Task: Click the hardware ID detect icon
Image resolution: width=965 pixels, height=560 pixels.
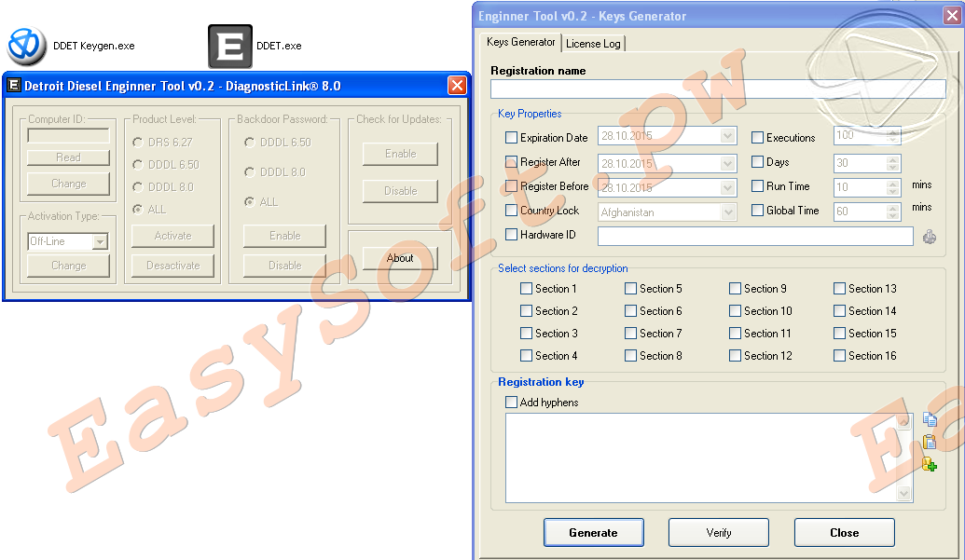Action: [930, 237]
